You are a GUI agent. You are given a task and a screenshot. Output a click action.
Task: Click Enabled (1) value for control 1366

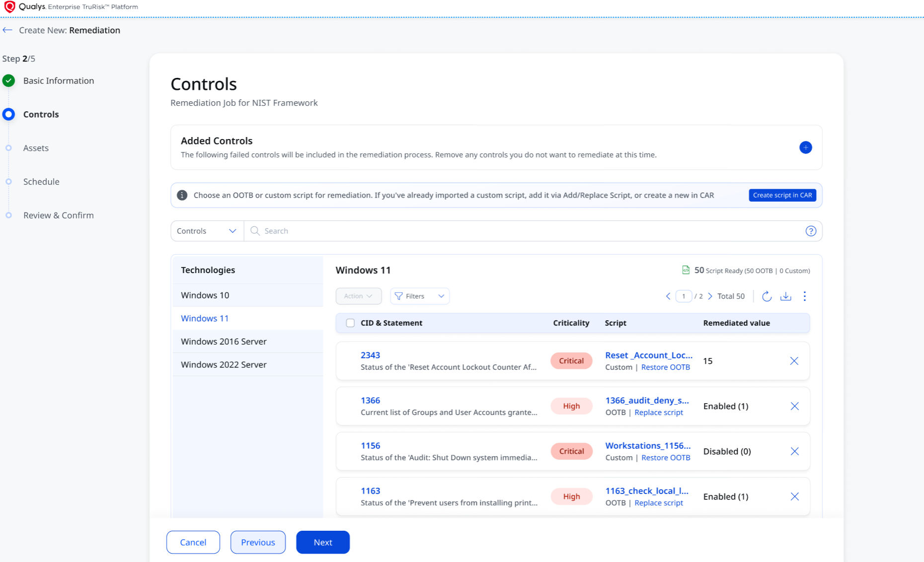(726, 406)
